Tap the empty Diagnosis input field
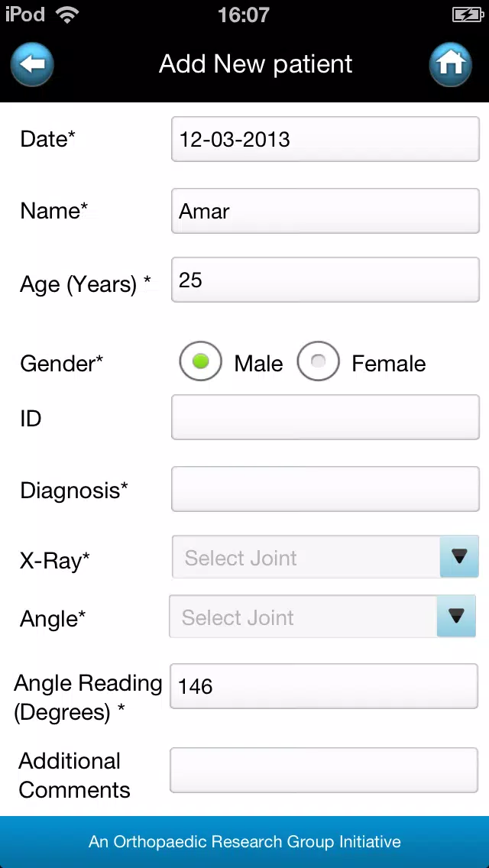 pyautogui.click(x=325, y=489)
